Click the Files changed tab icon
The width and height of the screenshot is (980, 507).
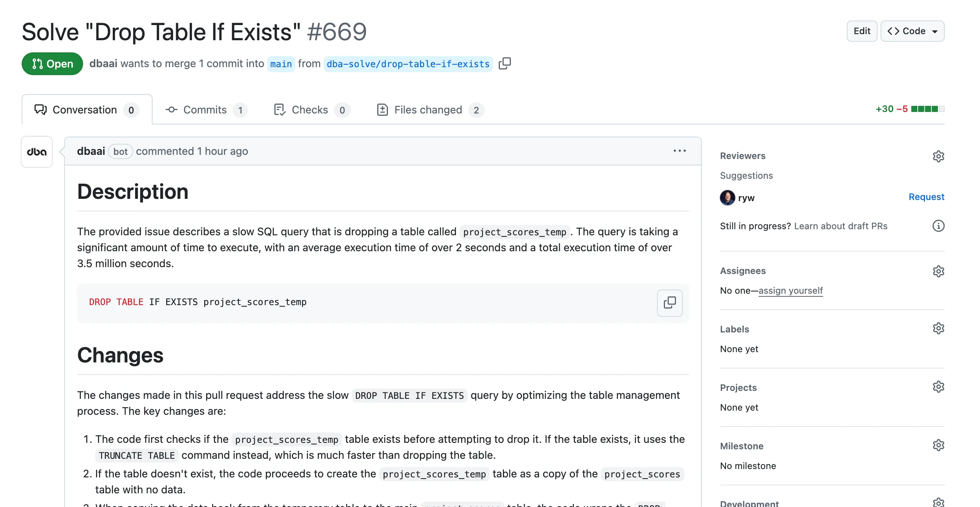(382, 109)
